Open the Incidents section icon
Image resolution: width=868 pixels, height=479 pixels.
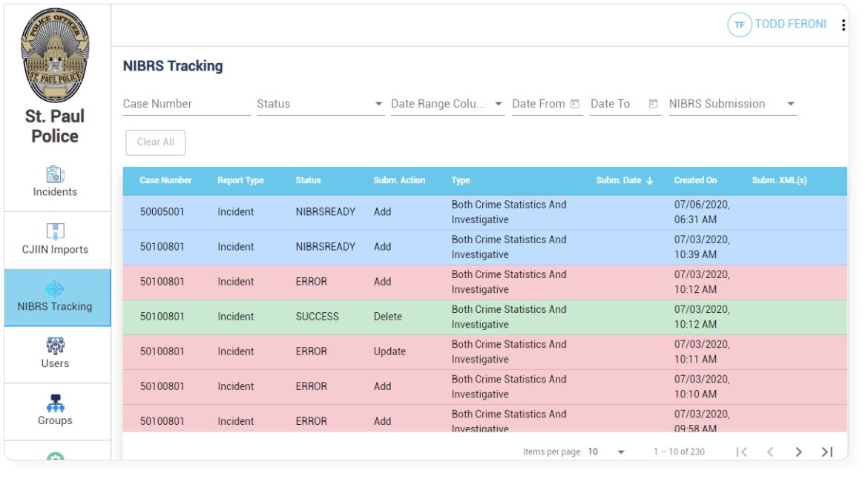tap(55, 174)
